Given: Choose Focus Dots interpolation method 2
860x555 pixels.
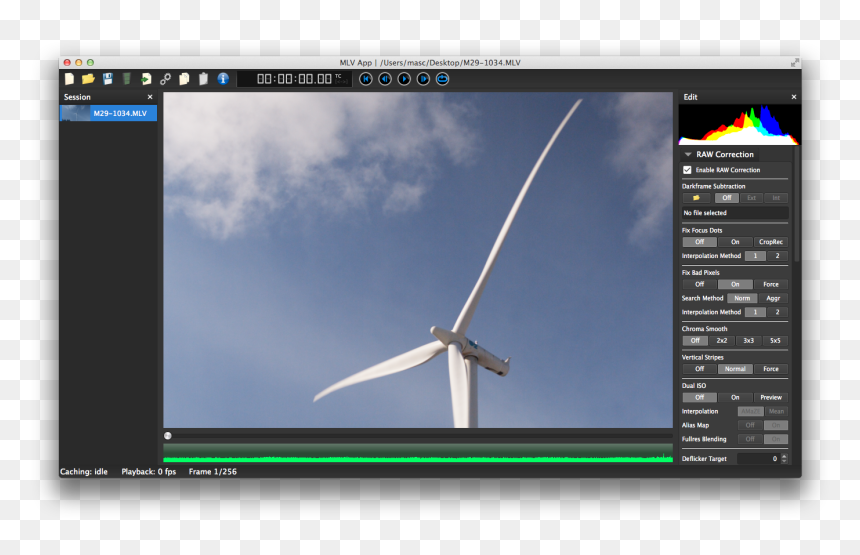Looking at the screenshot, I should pyautogui.click(x=777, y=256).
